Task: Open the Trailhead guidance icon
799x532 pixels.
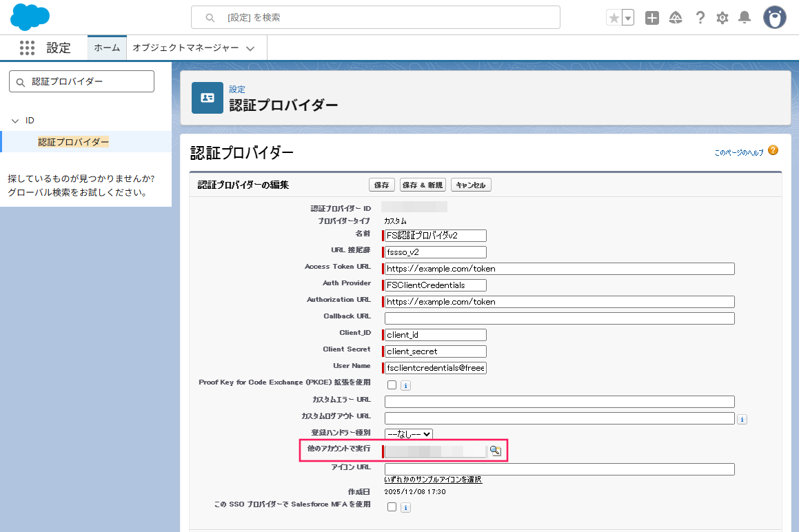Action: pyautogui.click(x=676, y=18)
